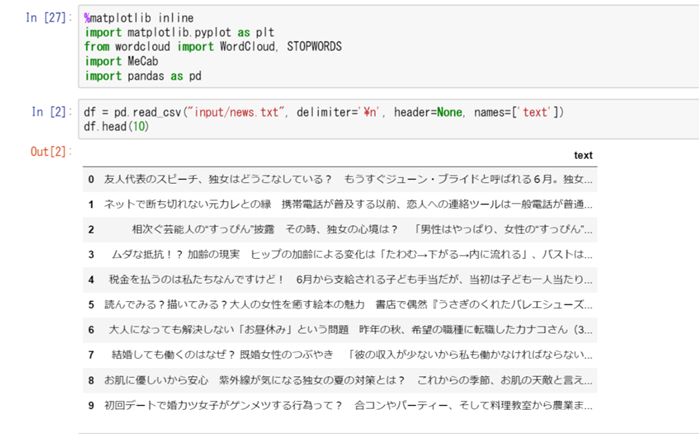
Task: Click index number 7 in dataframe
Action: pos(91,355)
